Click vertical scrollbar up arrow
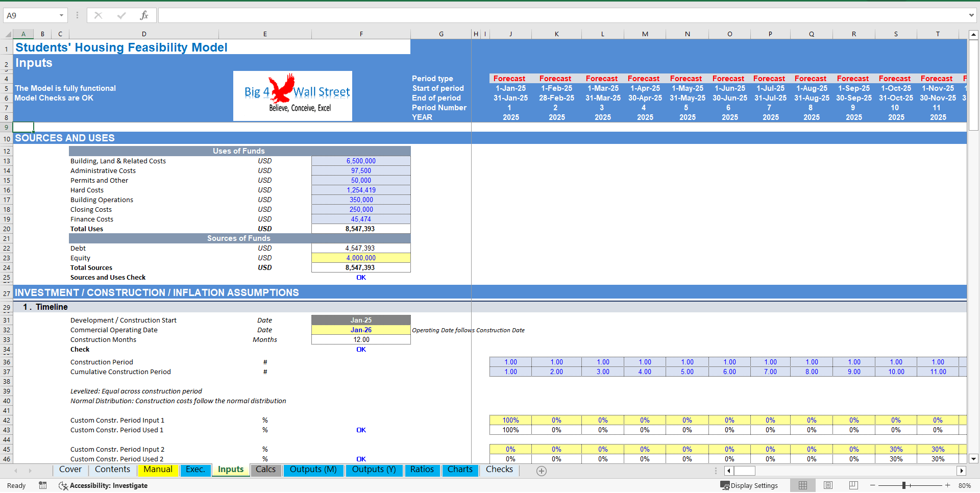This screenshot has width=980, height=493. (x=973, y=35)
